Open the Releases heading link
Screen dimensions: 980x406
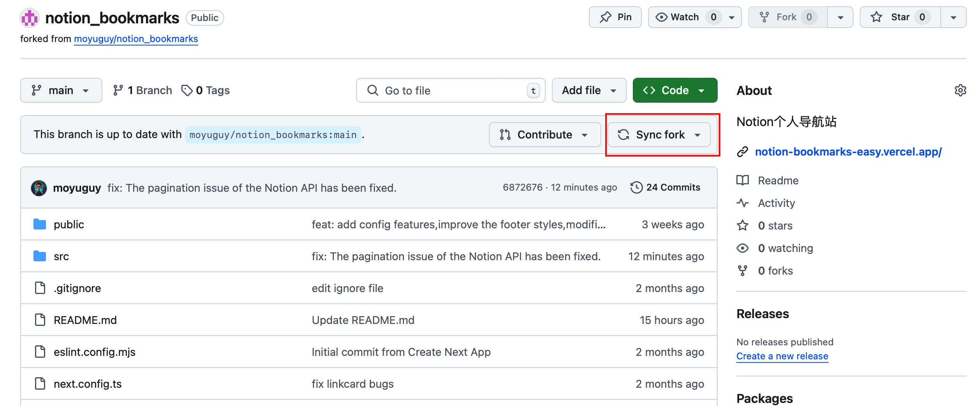762,314
